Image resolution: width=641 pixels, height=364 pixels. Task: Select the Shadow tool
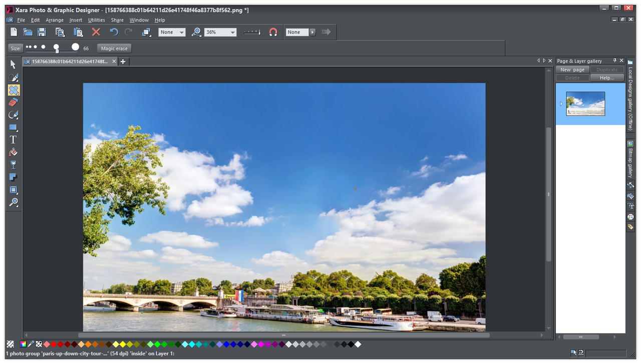point(14,178)
